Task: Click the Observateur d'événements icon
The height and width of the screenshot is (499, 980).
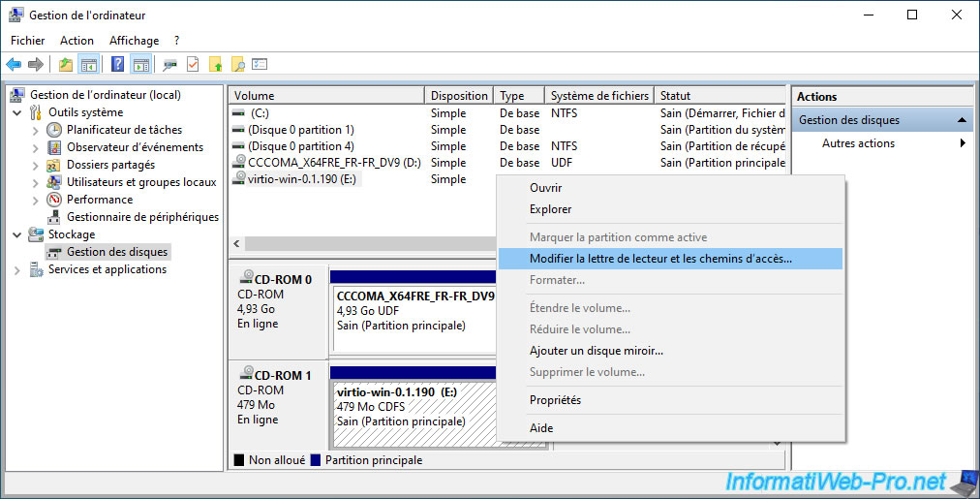Action: tap(54, 147)
